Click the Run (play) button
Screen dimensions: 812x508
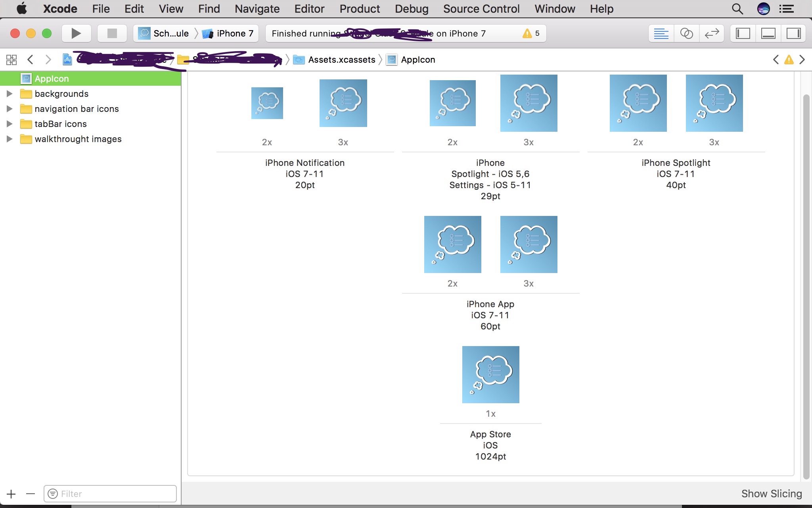[76, 33]
